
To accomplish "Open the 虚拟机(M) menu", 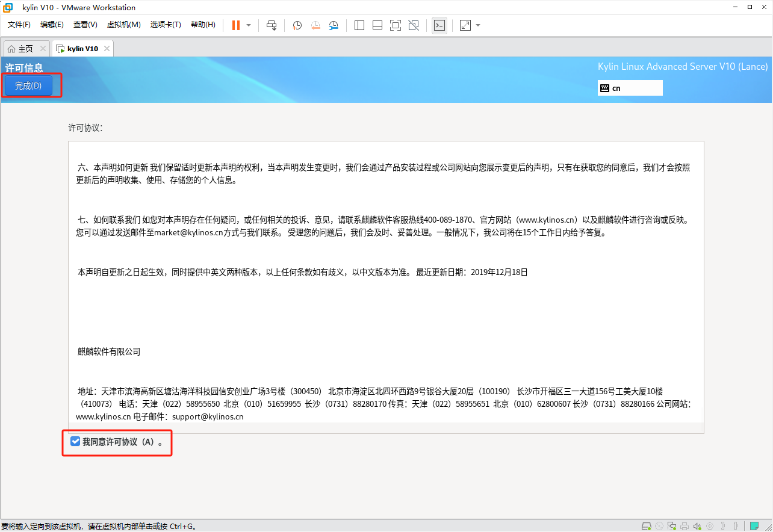I will pyautogui.click(x=123, y=25).
